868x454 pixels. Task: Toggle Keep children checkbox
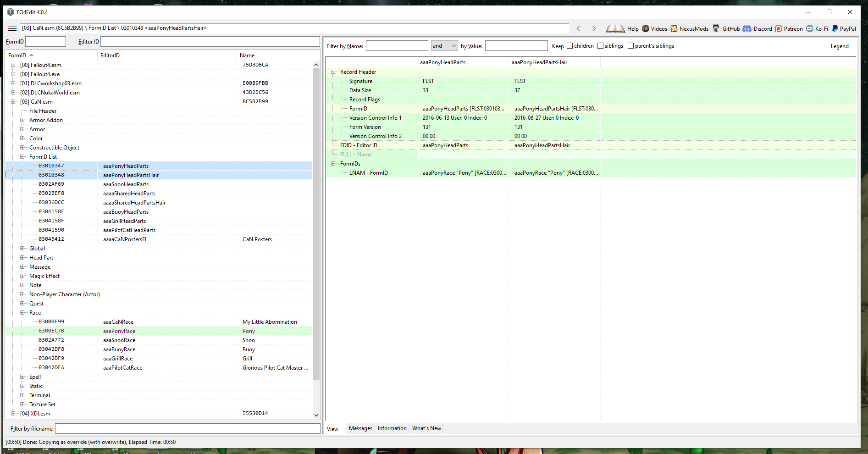tap(570, 46)
